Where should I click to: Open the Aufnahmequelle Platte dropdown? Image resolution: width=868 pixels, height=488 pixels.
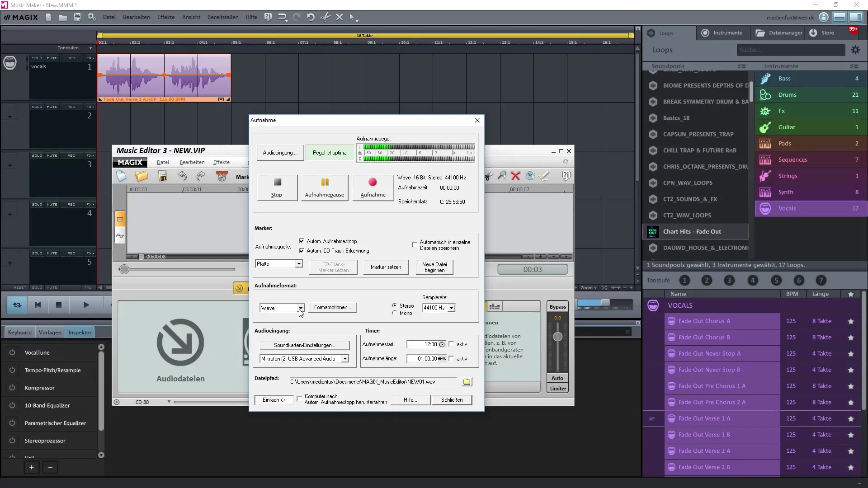point(299,264)
